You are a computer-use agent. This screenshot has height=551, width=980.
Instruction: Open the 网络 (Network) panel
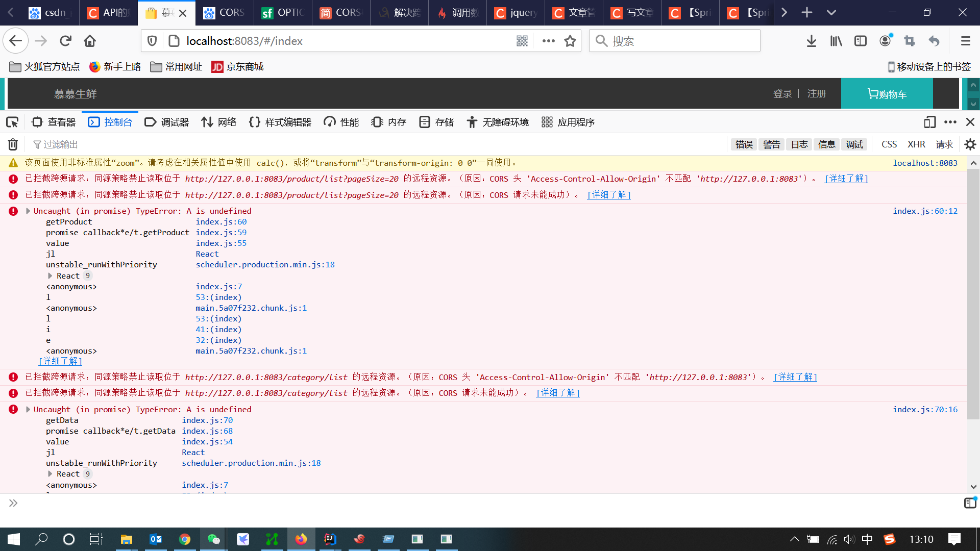point(218,122)
